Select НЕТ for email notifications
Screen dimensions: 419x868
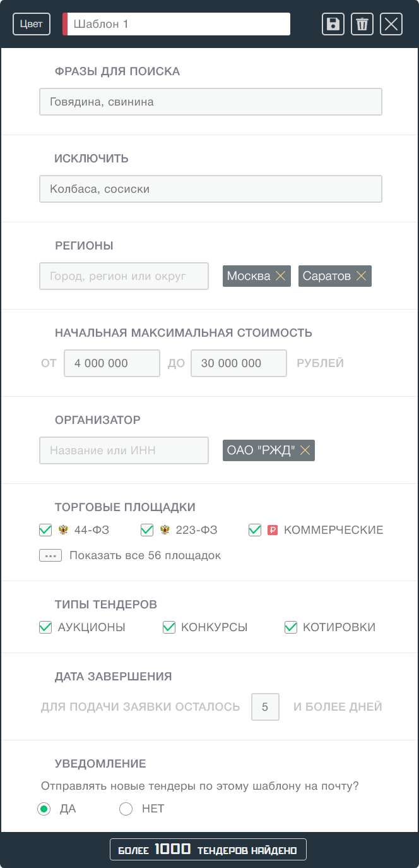126,809
